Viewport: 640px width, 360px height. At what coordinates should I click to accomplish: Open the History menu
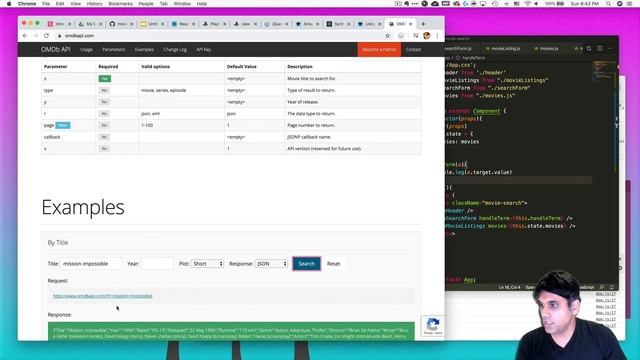point(94,4)
